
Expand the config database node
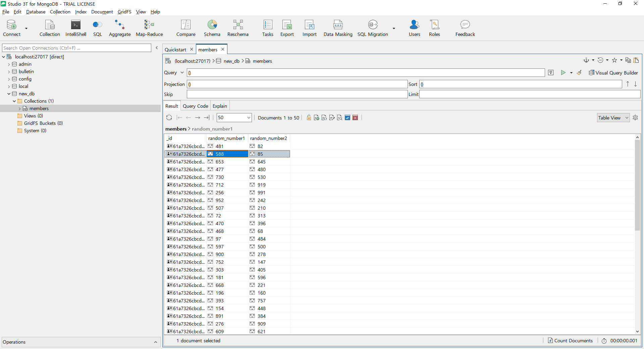coord(9,79)
